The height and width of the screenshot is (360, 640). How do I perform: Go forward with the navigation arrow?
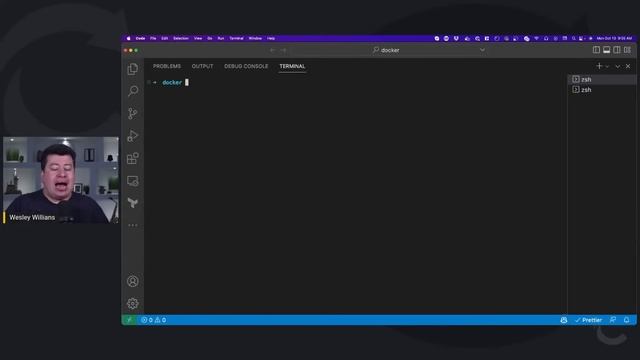click(x=283, y=50)
